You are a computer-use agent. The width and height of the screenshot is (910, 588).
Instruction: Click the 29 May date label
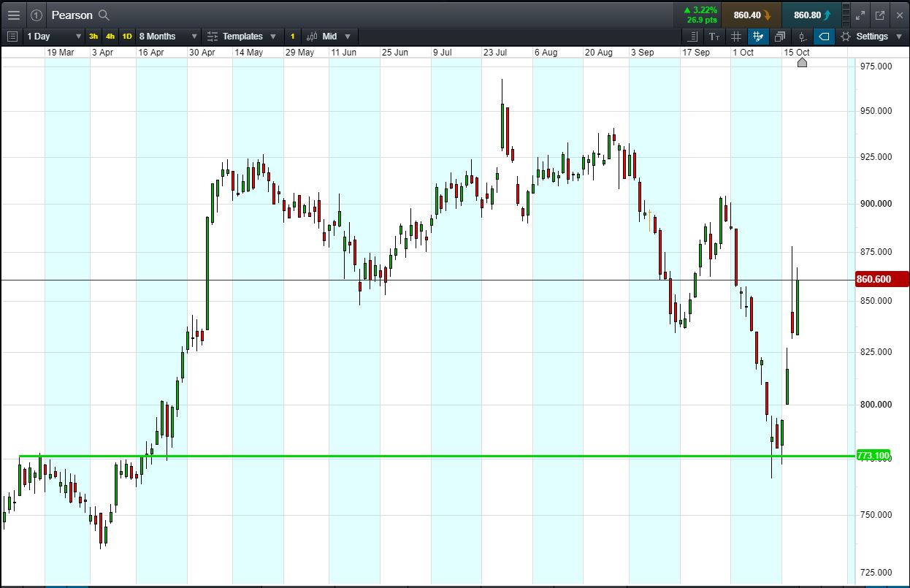[299, 53]
